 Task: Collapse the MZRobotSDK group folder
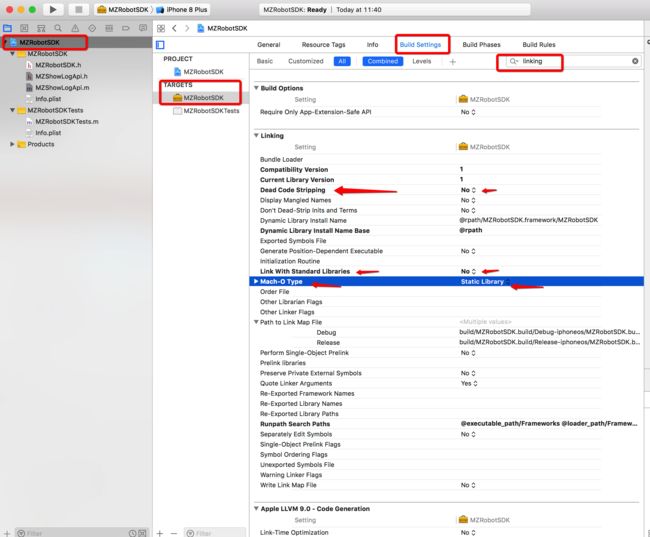(12, 54)
